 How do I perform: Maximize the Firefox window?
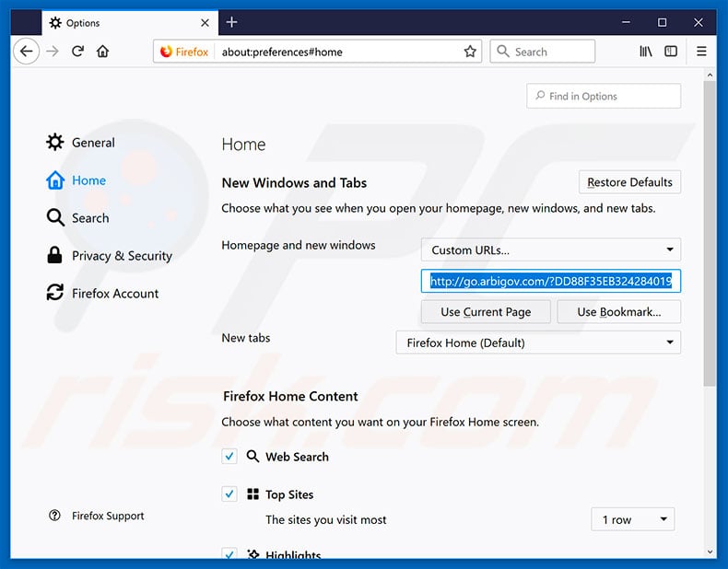coord(662,22)
